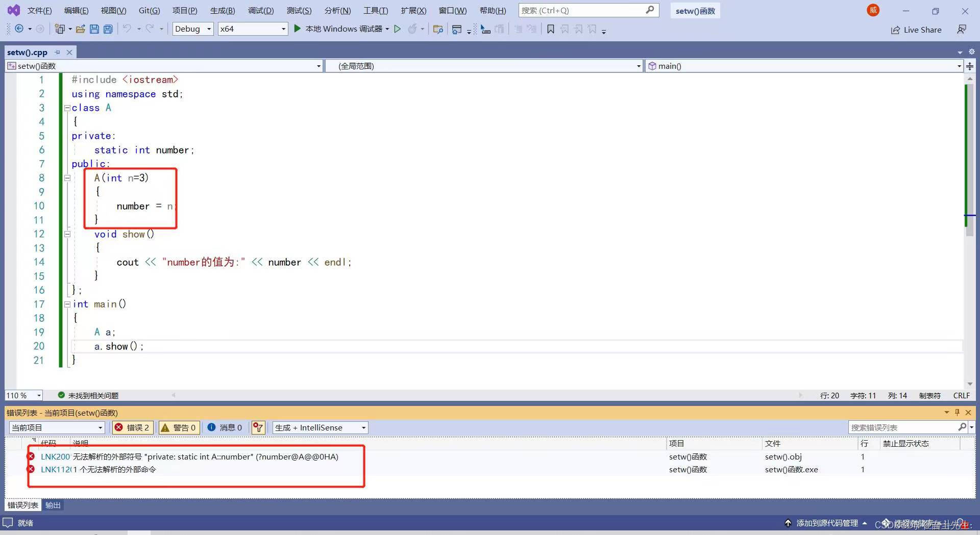Click the editor vertical scrollbar thumb
The height and width of the screenshot is (535, 980).
pyautogui.click(x=969, y=160)
